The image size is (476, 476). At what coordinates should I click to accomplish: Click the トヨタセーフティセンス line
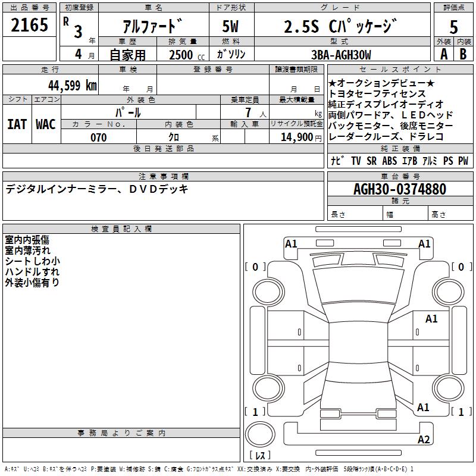pos(377,93)
